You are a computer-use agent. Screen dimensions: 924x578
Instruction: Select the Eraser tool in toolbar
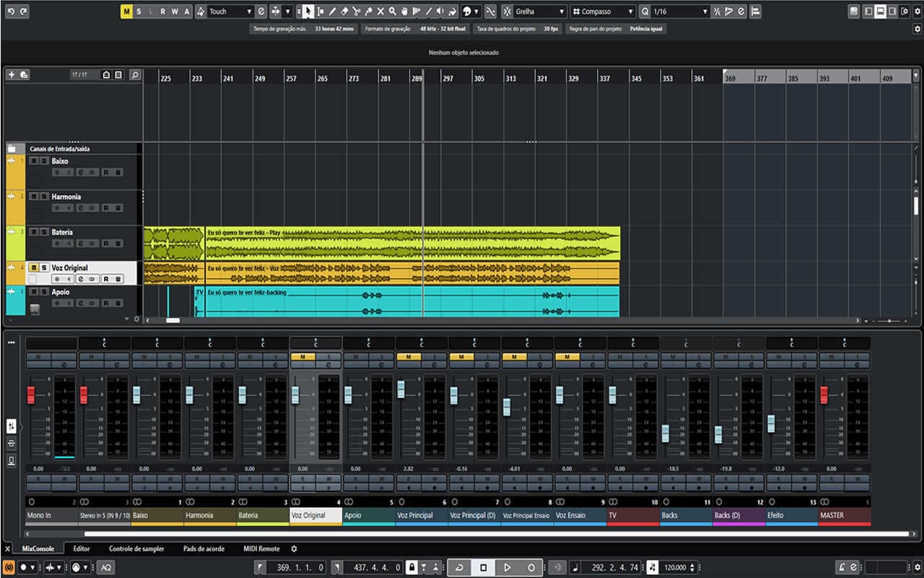point(344,12)
